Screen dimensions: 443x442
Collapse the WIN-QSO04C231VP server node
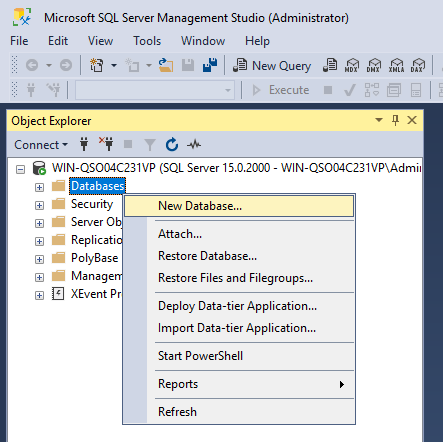tap(20, 169)
